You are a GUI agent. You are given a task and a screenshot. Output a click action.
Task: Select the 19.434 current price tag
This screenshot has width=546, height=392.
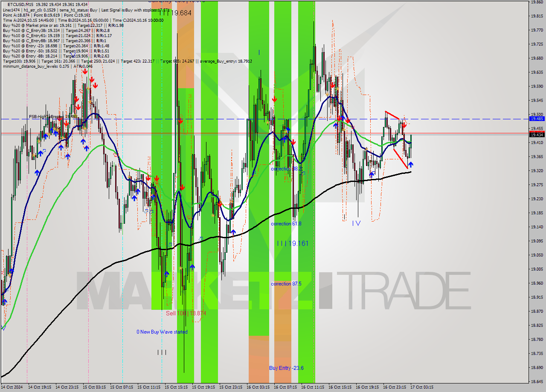pos(537,135)
